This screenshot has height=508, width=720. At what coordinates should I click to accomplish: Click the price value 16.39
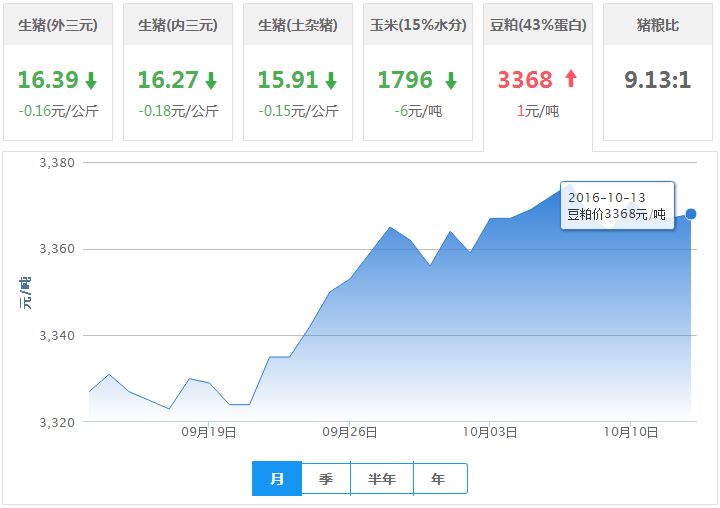click(x=48, y=80)
